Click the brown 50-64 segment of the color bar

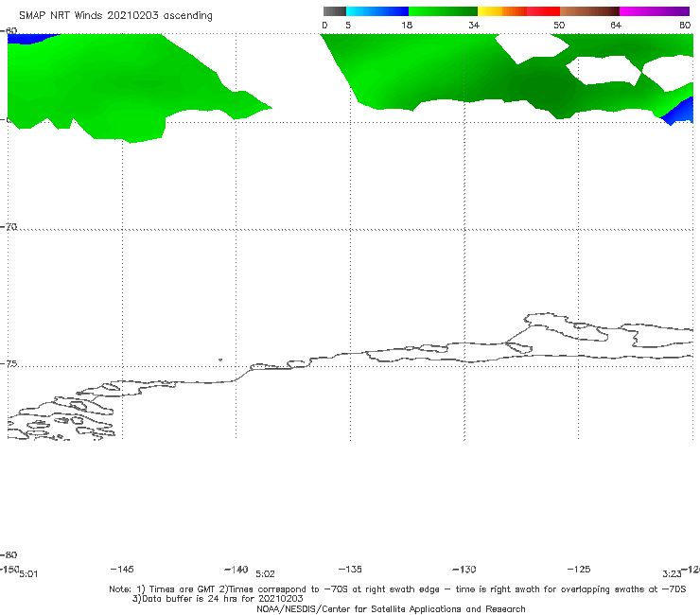(x=589, y=11)
